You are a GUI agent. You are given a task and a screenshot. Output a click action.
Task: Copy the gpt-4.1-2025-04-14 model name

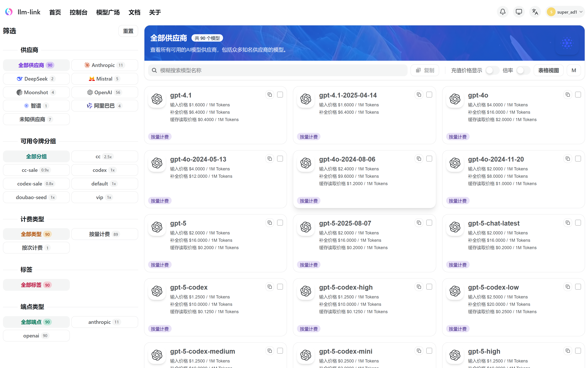[x=419, y=95]
